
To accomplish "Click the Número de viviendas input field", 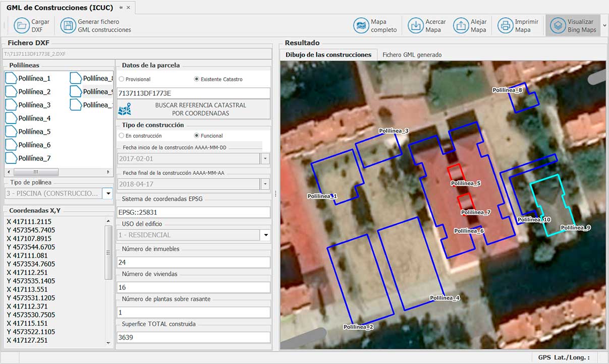I will coord(193,287).
